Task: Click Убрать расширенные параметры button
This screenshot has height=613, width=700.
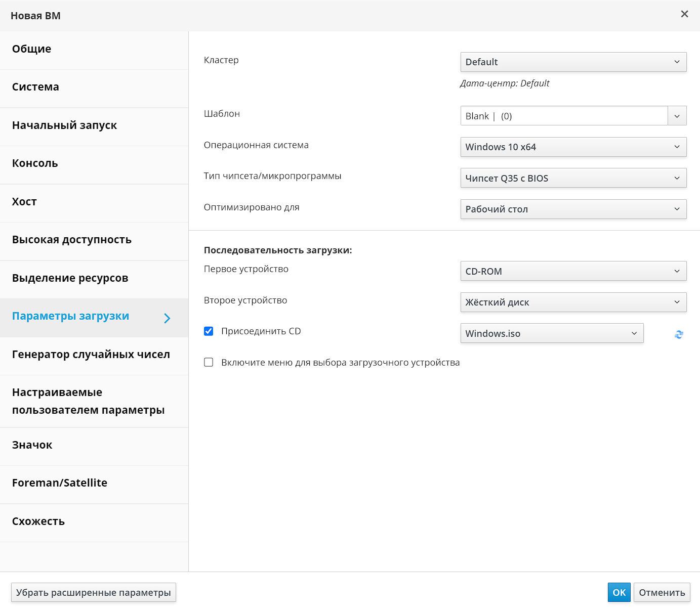Action: tap(94, 593)
